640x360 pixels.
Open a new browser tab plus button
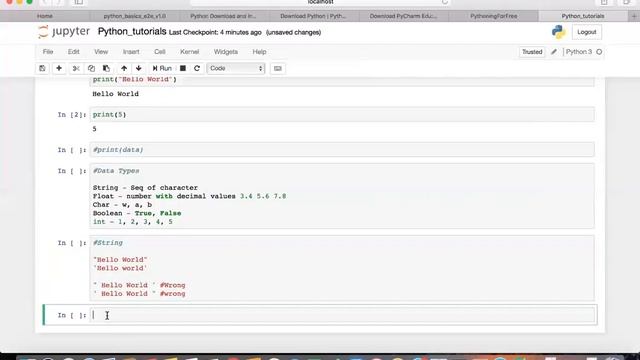click(634, 16)
